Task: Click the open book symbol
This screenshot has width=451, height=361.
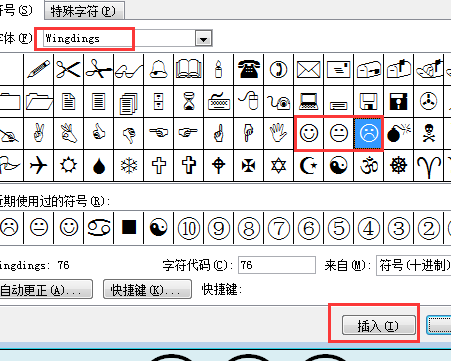Action: [x=189, y=69]
